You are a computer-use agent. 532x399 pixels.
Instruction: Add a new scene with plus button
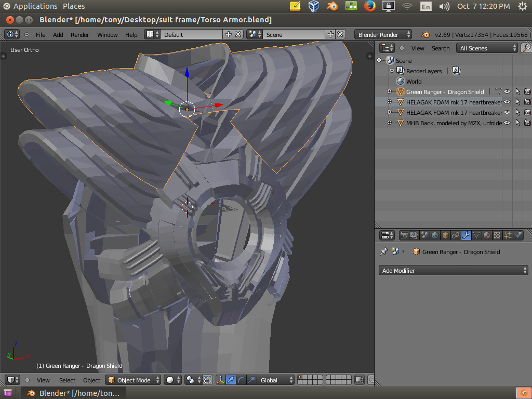tap(331, 34)
